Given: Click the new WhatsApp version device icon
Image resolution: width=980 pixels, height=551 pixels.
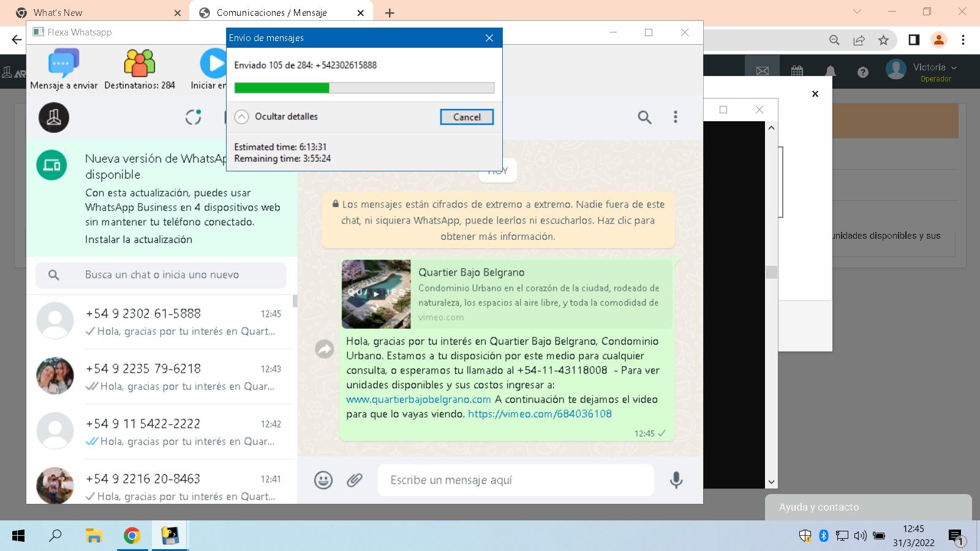Looking at the screenshot, I should [51, 165].
